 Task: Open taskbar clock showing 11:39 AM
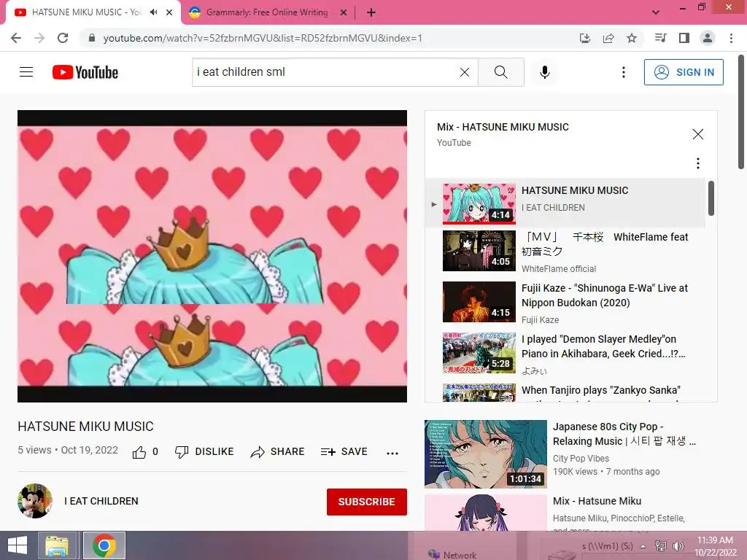[715, 546]
